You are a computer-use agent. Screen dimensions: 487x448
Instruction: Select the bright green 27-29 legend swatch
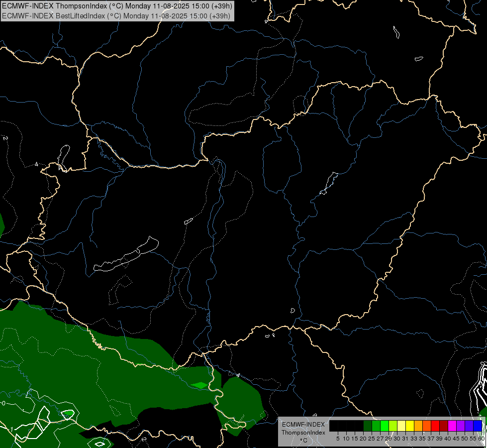click(385, 426)
